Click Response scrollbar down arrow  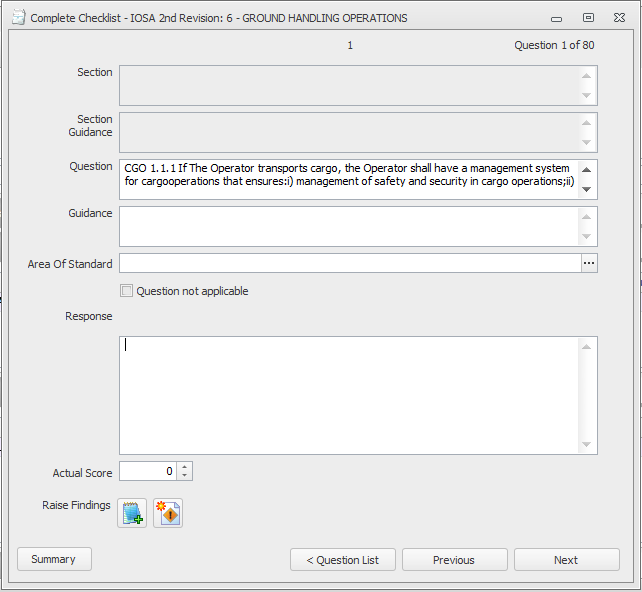tap(586, 445)
